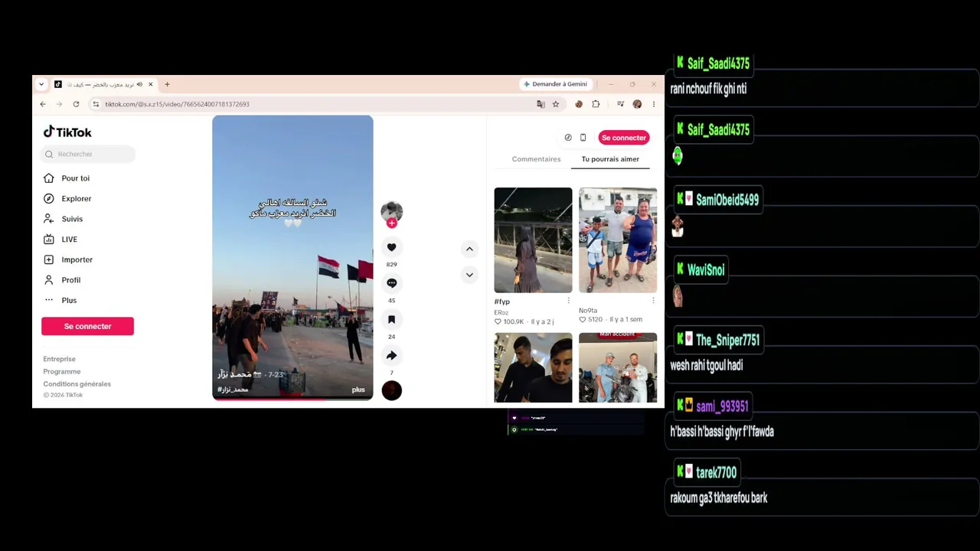
Task: Mute the TikTok tab audio
Action: (139, 84)
